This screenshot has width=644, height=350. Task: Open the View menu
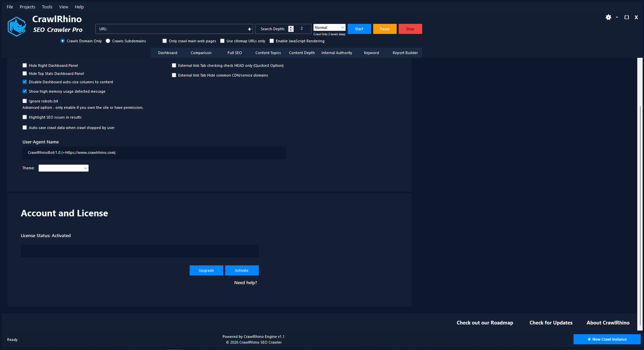point(63,7)
